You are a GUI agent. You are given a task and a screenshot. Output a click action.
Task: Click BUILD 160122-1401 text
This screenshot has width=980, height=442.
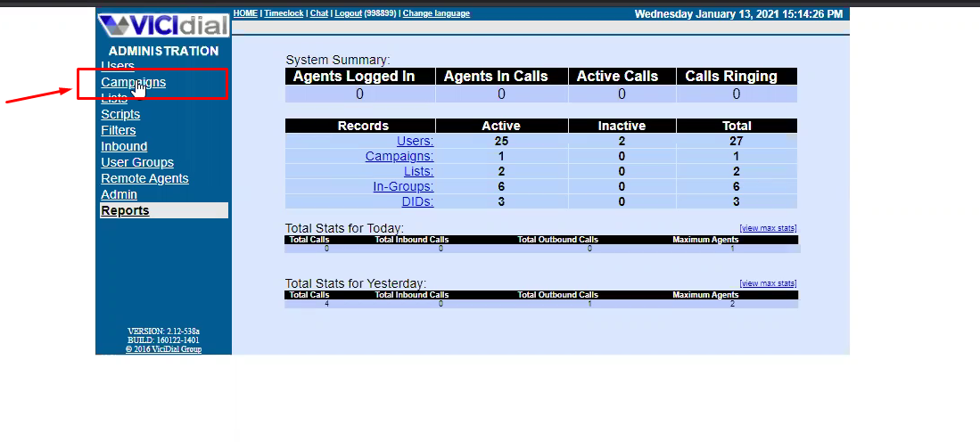pos(163,340)
